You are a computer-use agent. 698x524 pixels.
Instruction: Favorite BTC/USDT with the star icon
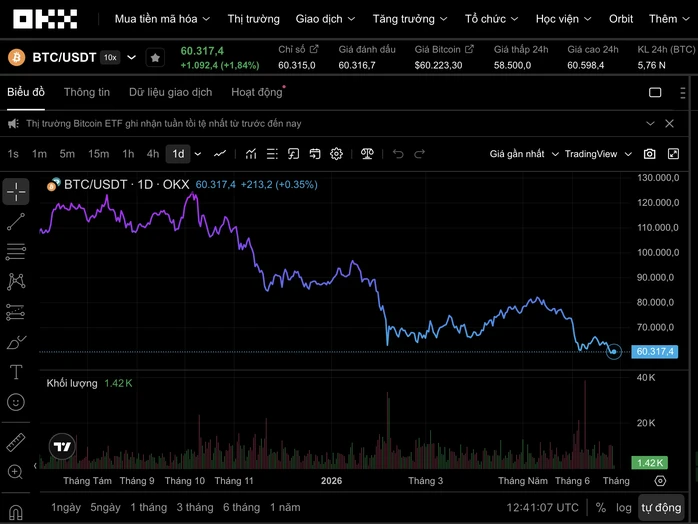tap(155, 57)
